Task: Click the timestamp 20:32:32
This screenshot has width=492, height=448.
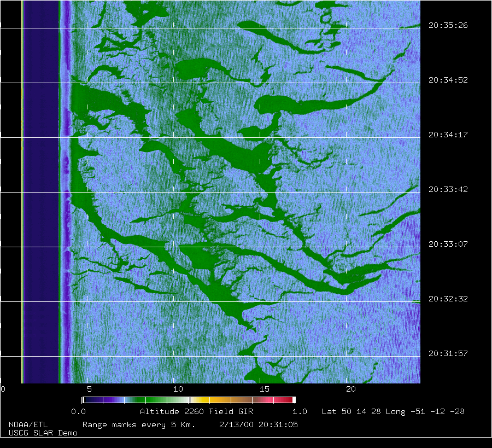Action: pyautogui.click(x=448, y=299)
